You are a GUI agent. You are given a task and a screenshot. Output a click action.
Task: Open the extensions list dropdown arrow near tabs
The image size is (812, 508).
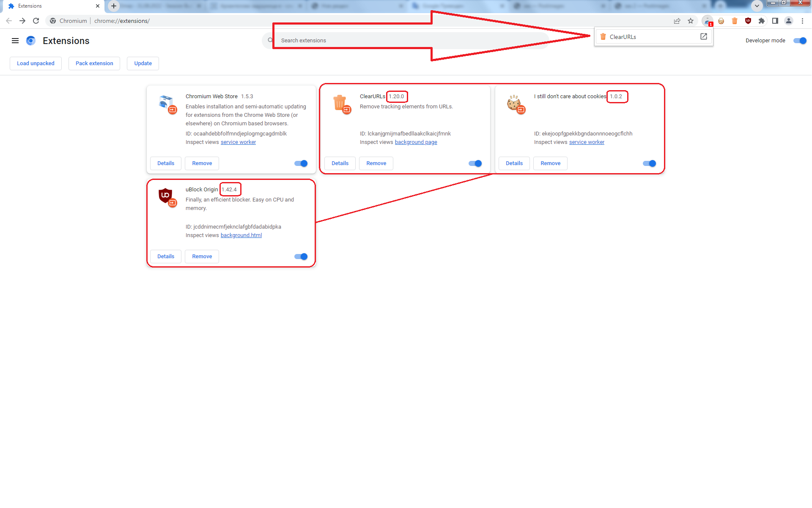click(x=757, y=6)
